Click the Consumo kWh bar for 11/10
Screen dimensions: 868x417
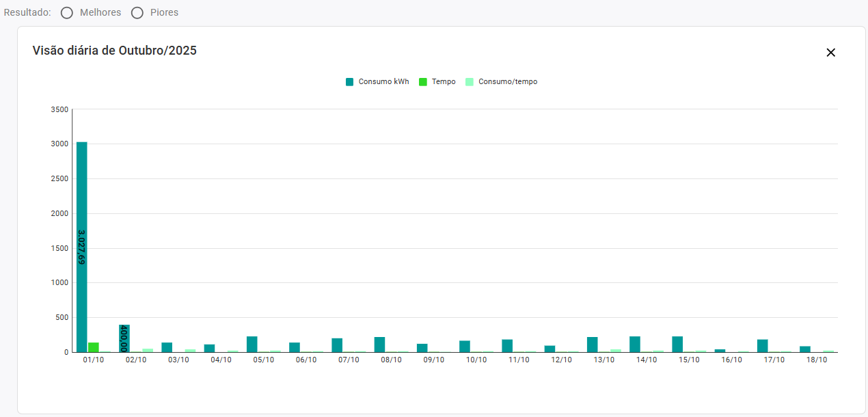click(x=507, y=346)
